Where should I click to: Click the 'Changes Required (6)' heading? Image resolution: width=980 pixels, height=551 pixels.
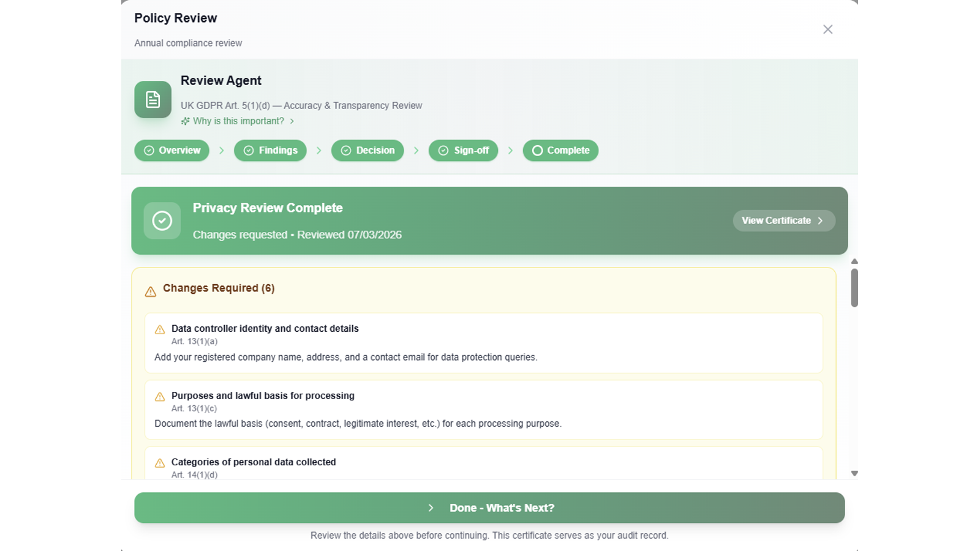click(x=219, y=288)
